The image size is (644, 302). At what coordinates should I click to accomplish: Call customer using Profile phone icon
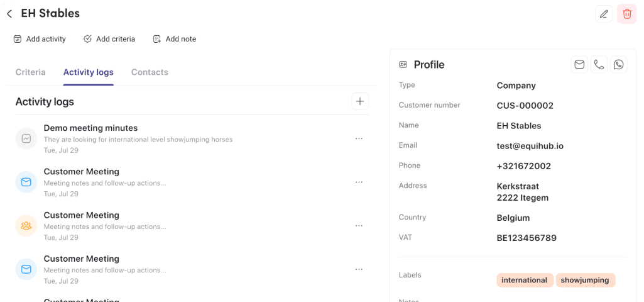599,65
